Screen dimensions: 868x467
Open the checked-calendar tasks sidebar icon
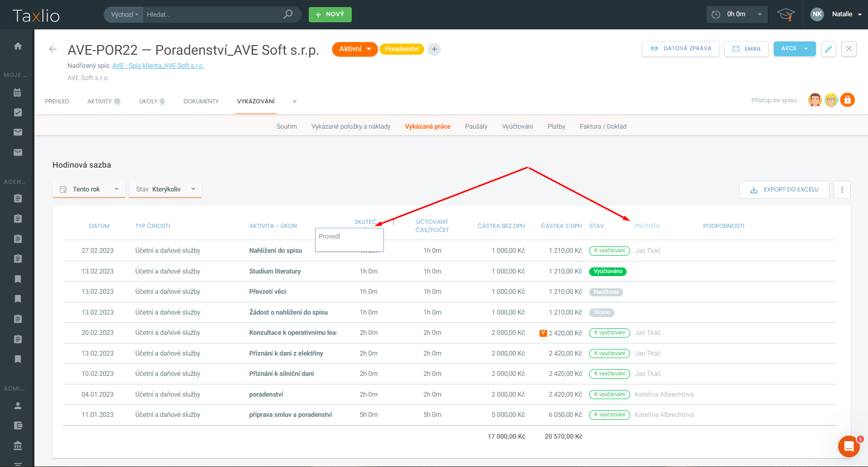coord(18,112)
